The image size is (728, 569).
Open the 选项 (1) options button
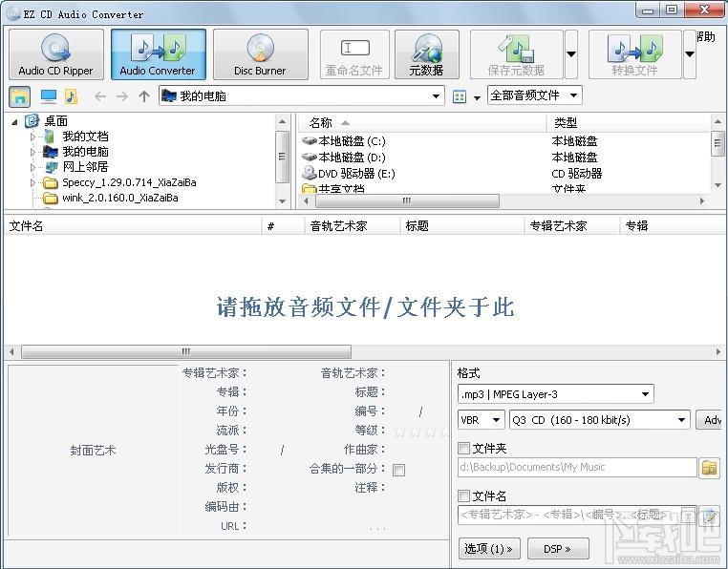(489, 549)
